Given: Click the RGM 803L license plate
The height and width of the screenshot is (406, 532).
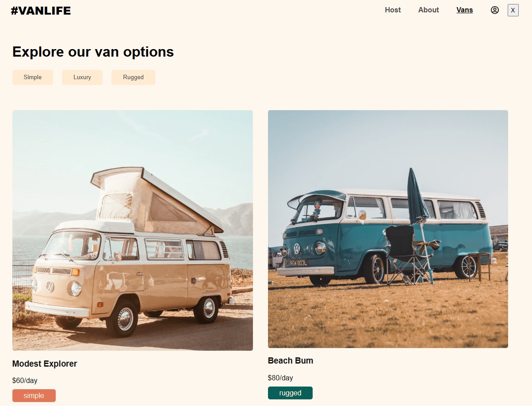Looking at the screenshot, I should pos(299,263).
